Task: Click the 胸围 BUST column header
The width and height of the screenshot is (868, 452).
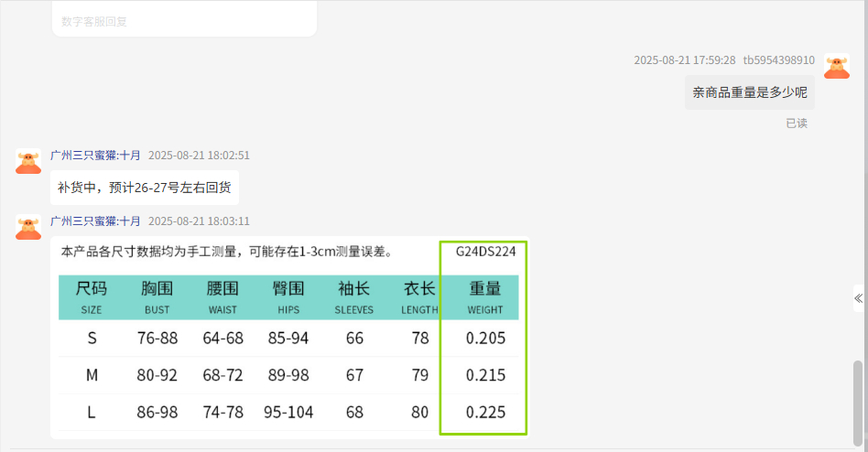Action: [157, 297]
